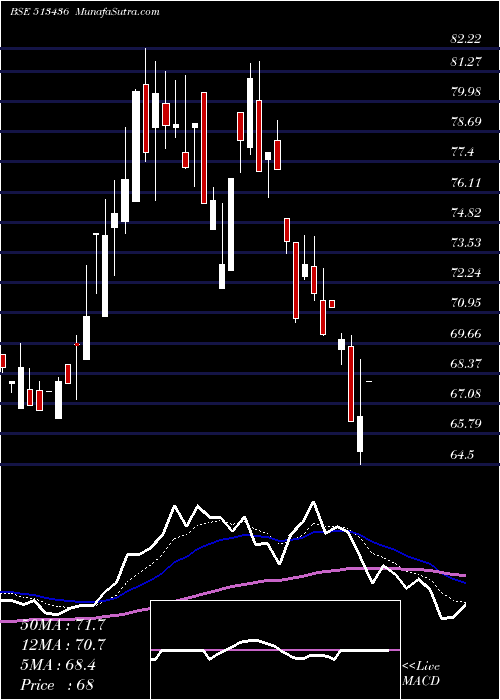Screen dimensions: 500x700
Task: Click the MunafaSutra.com watermark text
Action: pos(118,12)
